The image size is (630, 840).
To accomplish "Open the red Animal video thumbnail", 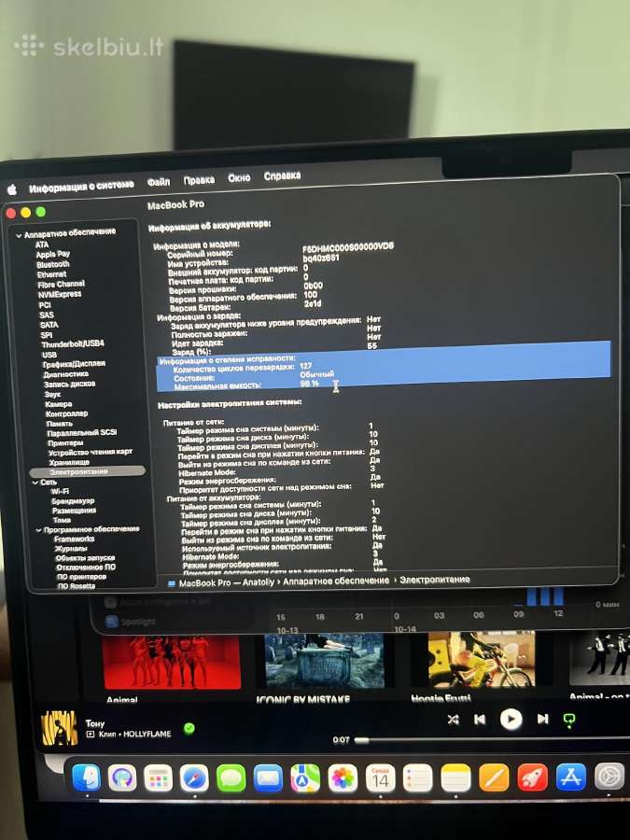I will pos(172,661).
